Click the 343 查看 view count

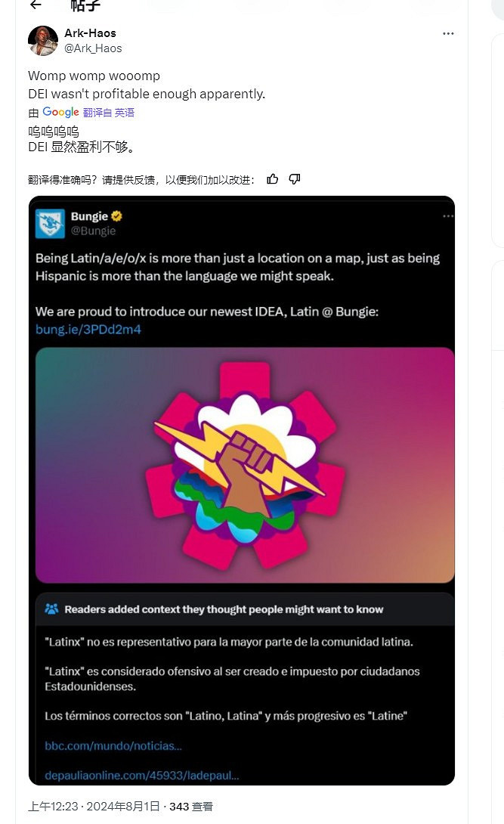(x=191, y=807)
